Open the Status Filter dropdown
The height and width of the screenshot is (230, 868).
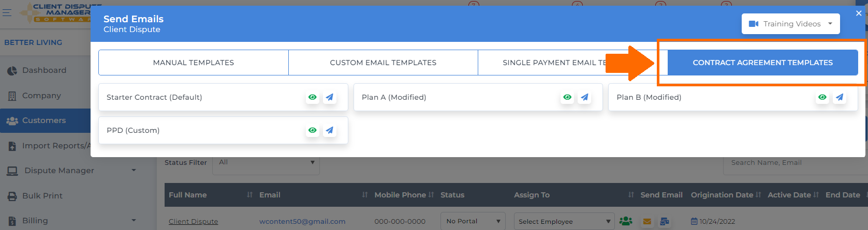[266, 163]
